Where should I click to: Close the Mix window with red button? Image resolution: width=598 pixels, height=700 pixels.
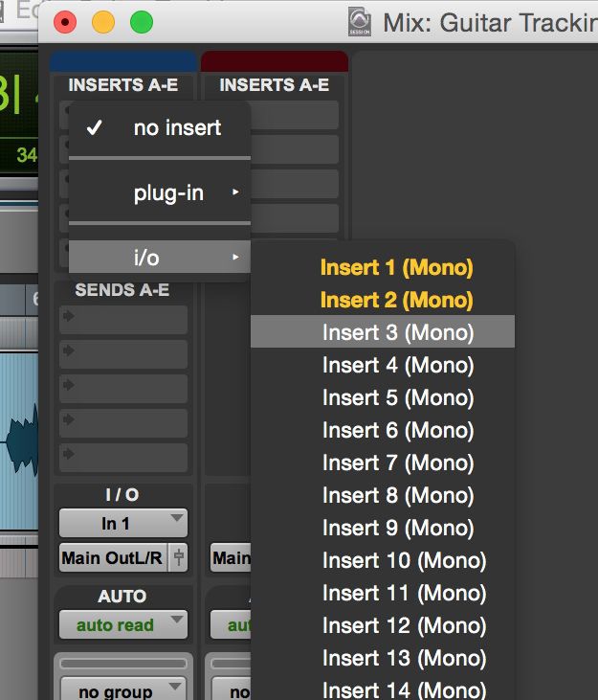click(65, 22)
